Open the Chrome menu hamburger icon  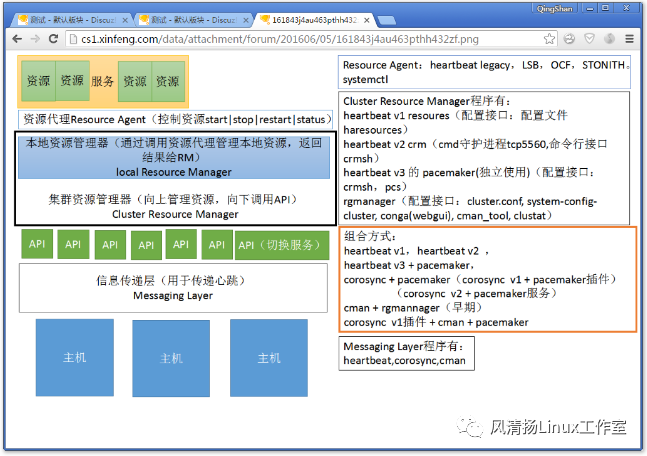[629, 39]
